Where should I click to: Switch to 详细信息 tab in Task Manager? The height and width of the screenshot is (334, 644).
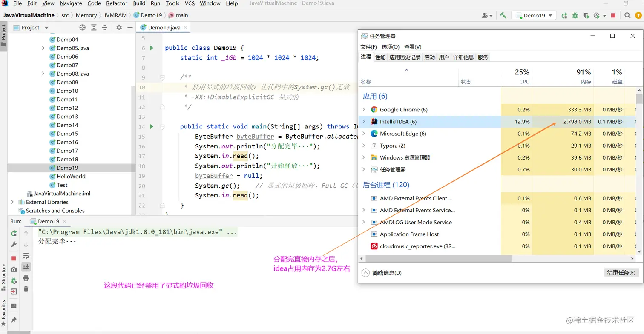pos(463,57)
